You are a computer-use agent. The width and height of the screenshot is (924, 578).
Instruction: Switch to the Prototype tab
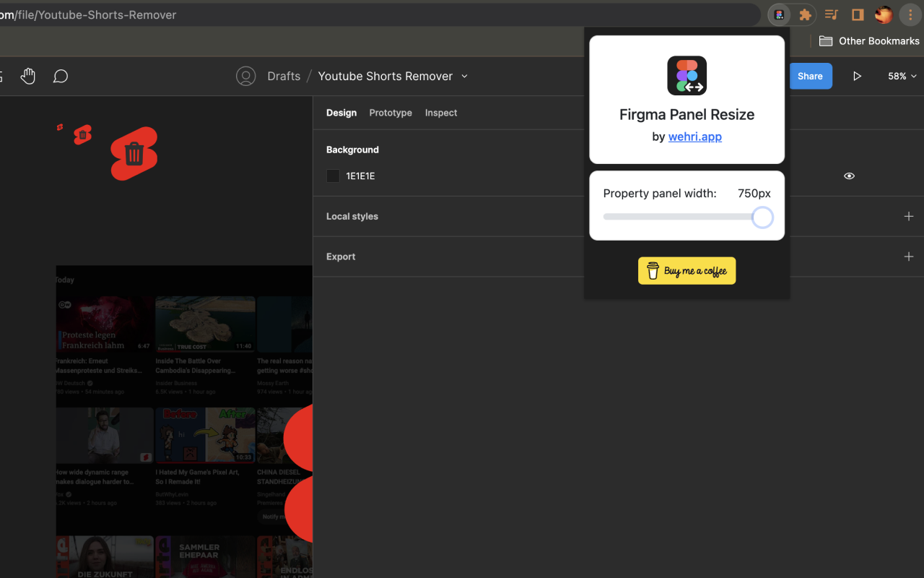(x=391, y=113)
